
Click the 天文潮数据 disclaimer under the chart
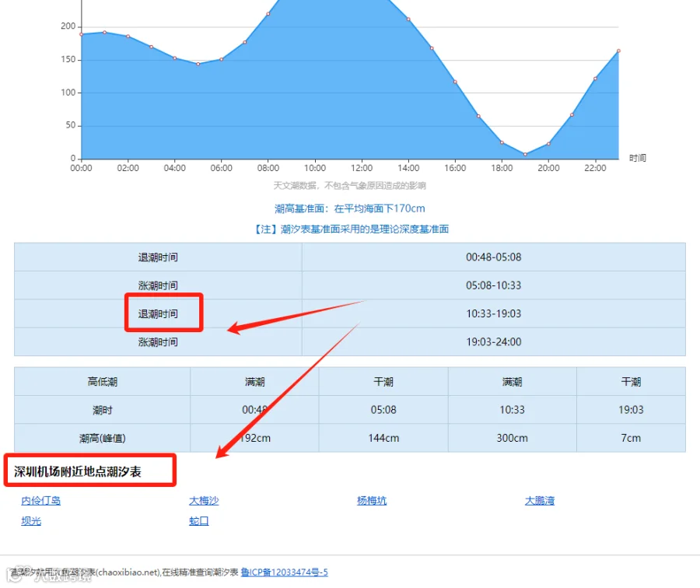click(x=349, y=185)
